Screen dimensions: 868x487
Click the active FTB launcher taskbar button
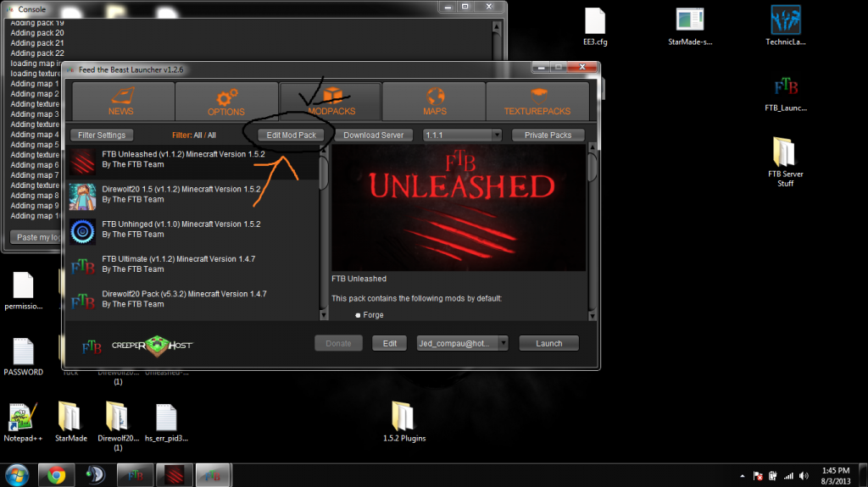(213, 475)
